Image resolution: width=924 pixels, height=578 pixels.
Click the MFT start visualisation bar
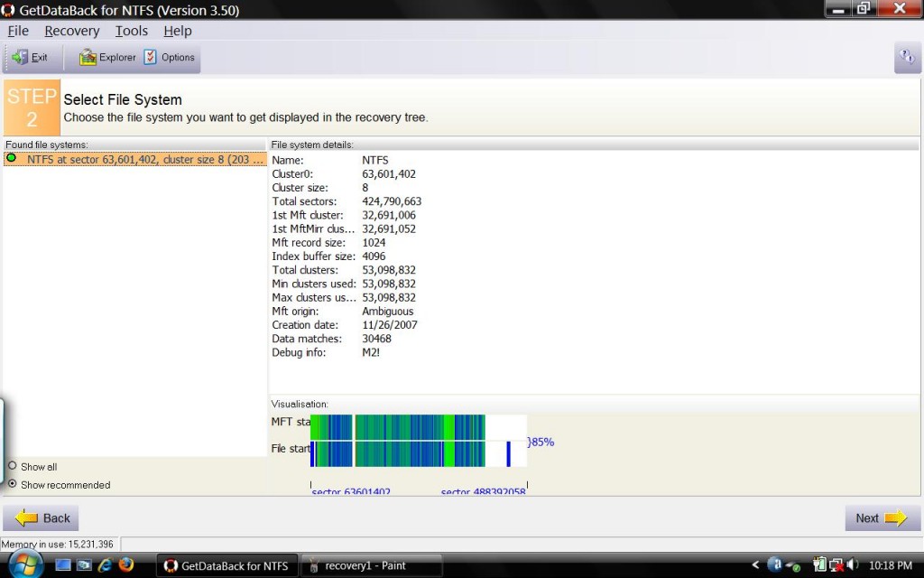(419, 427)
